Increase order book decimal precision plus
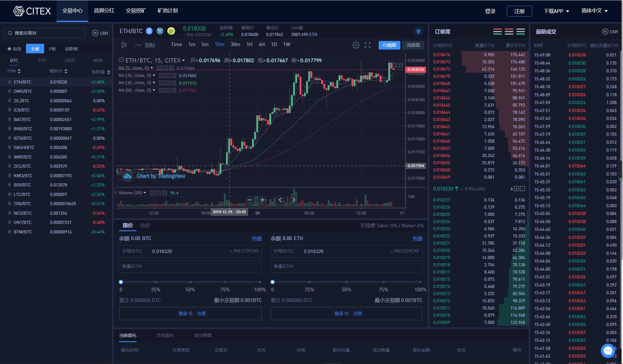 (517, 189)
